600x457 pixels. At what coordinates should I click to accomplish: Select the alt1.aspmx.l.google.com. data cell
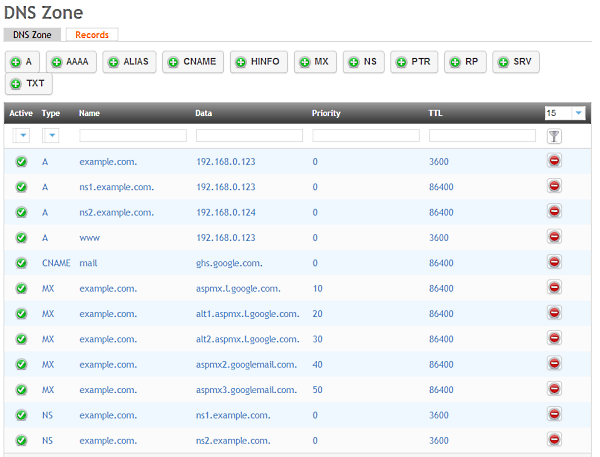(248, 314)
